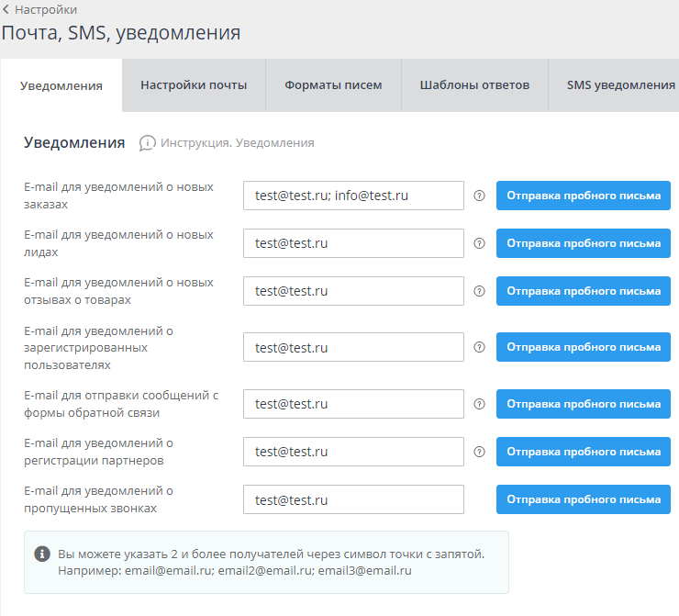
Task: Switch to the Настройки почты tab
Action: (x=194, y=85)
